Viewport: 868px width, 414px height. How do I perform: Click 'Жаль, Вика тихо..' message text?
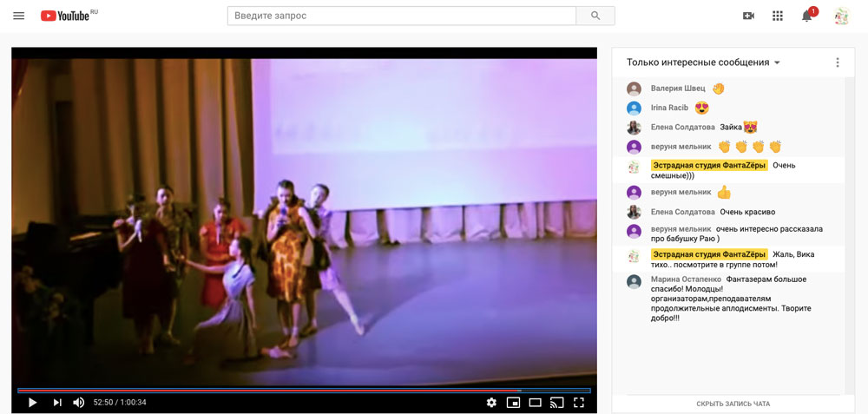point(733,260)
